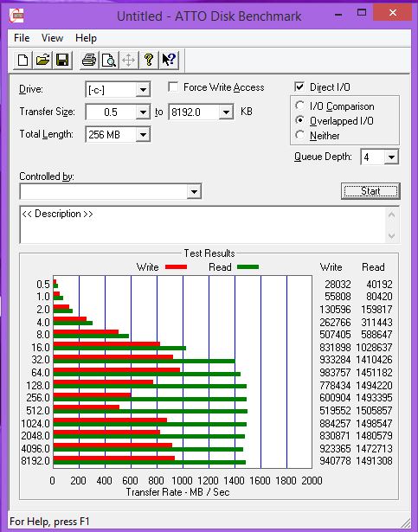Save results with the floppy disk icon
Screen dimensions: 418x532
tap(62, 61)
